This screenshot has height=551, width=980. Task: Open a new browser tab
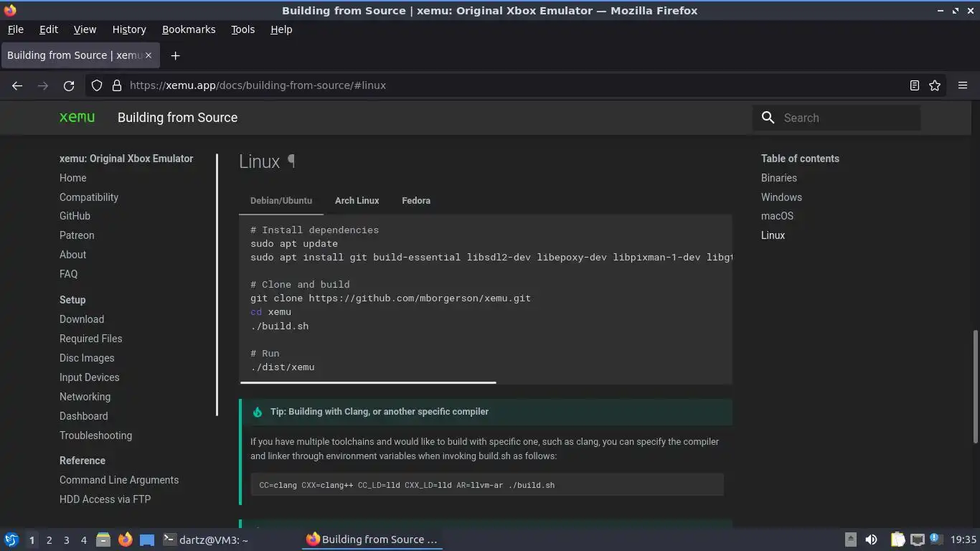[x=175, y=55]
